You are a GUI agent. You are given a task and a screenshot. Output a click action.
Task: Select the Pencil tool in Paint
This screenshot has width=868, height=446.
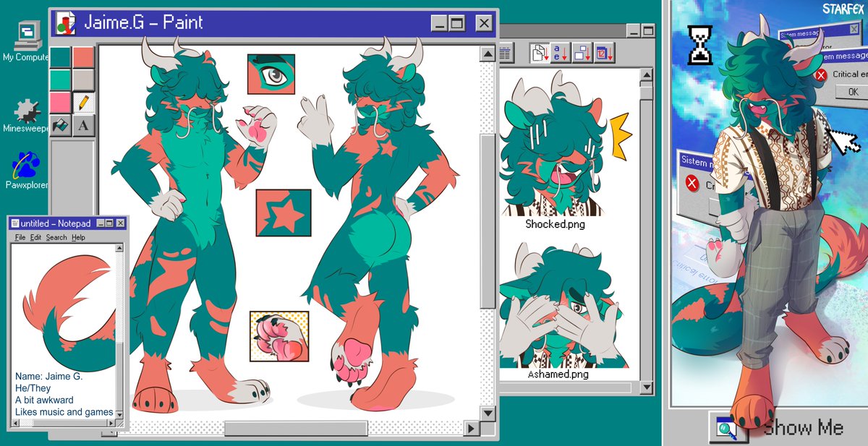[83, 103]
